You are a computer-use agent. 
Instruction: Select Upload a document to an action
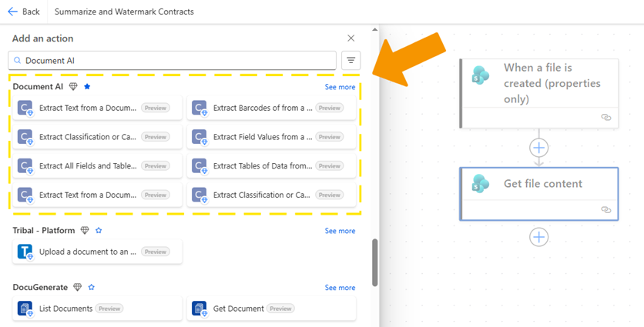(97, 252)
